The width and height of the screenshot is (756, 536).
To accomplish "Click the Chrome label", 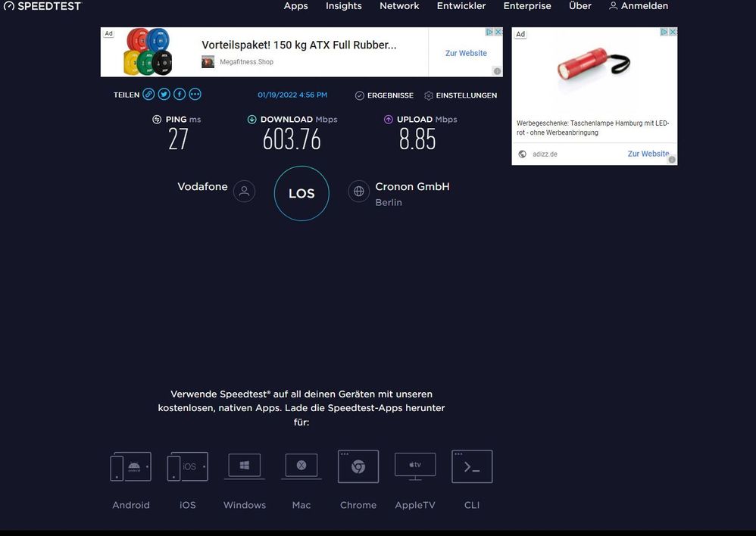I will coord(358,505).
